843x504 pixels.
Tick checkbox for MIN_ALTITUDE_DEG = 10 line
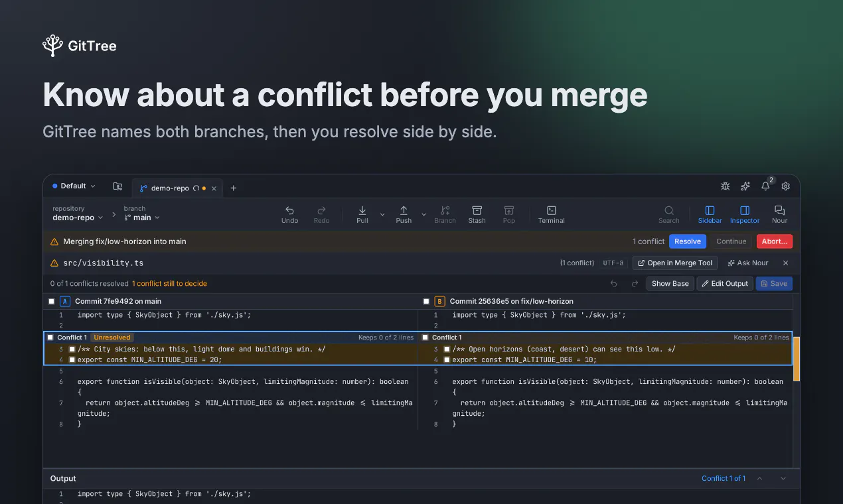447,359
